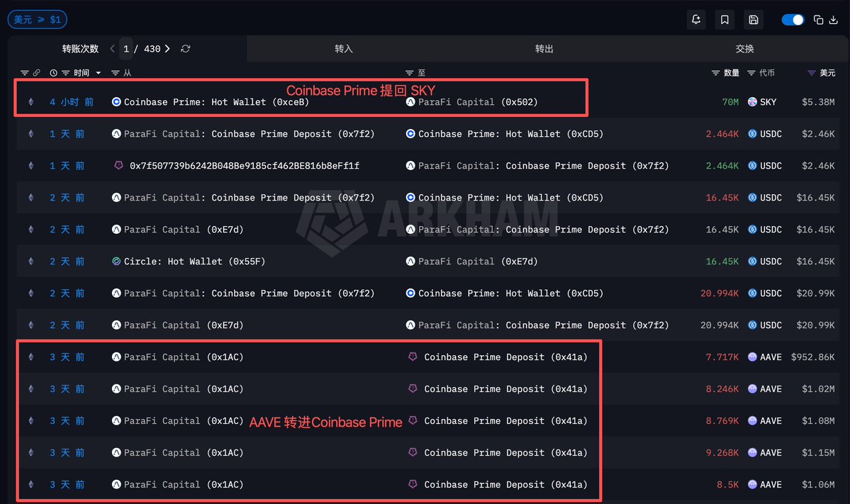Turn off the blue toggle switch at top right
Screen dimensions: 850x504
[x=793, y=20]
